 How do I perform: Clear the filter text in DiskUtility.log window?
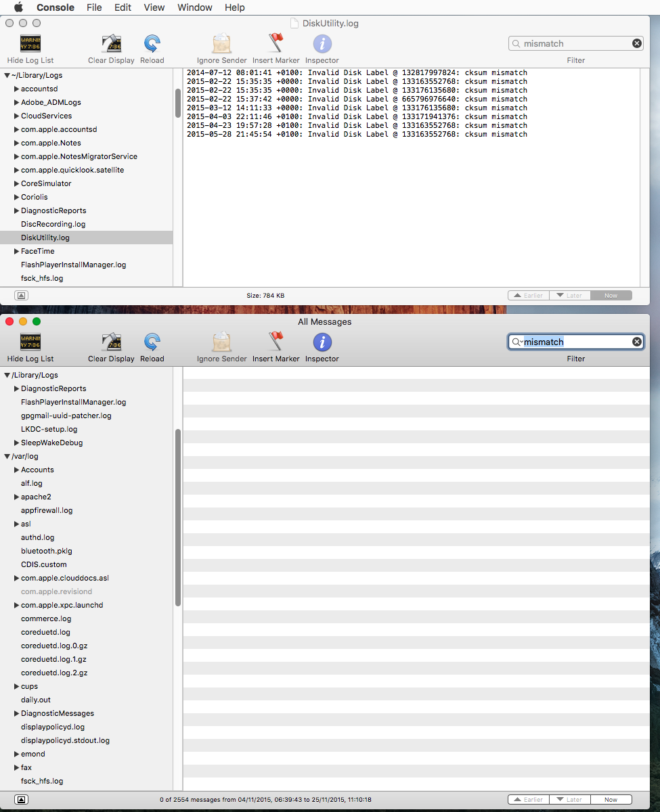pos(637,43)
